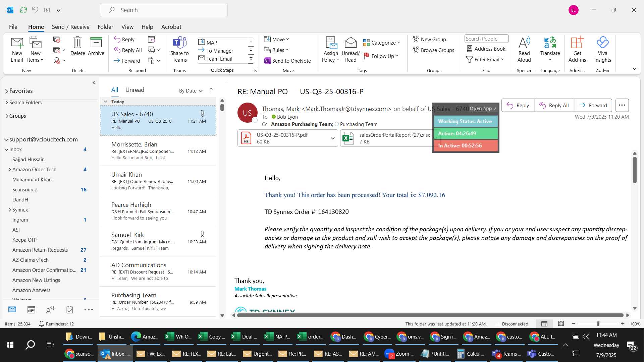Switch to Normal view layout in status bar
The height and width of the screenshot is (362, 644).
[x=544, y=324]
